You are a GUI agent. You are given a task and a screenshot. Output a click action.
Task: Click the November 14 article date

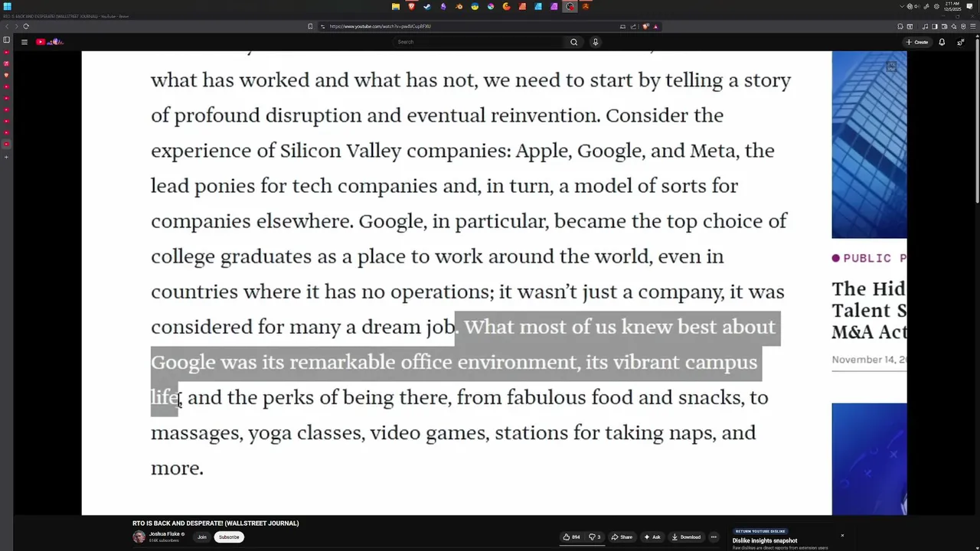pos(869,360)
